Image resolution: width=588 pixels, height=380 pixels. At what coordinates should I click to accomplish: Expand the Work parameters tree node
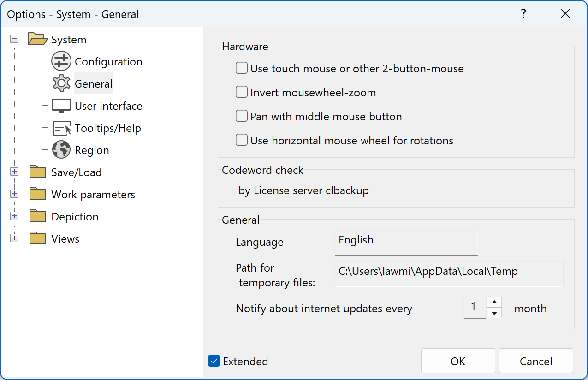click(x=14, y=195)
